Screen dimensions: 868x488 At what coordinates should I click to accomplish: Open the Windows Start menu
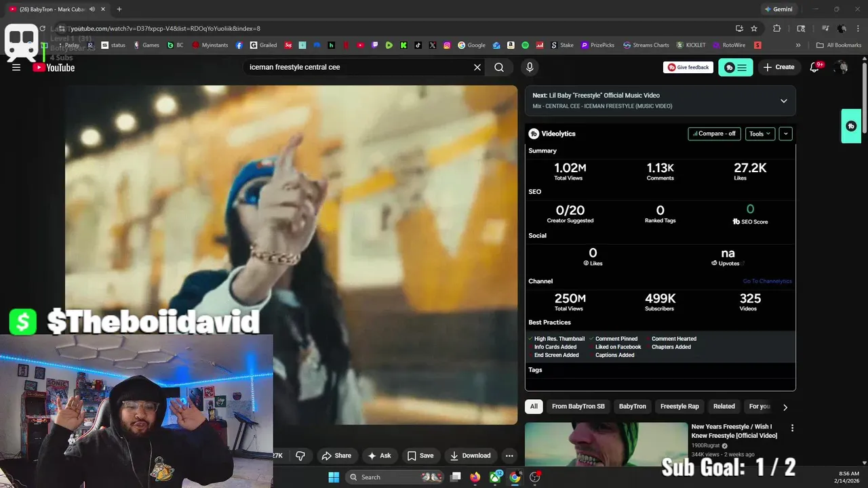click(334, 477)
